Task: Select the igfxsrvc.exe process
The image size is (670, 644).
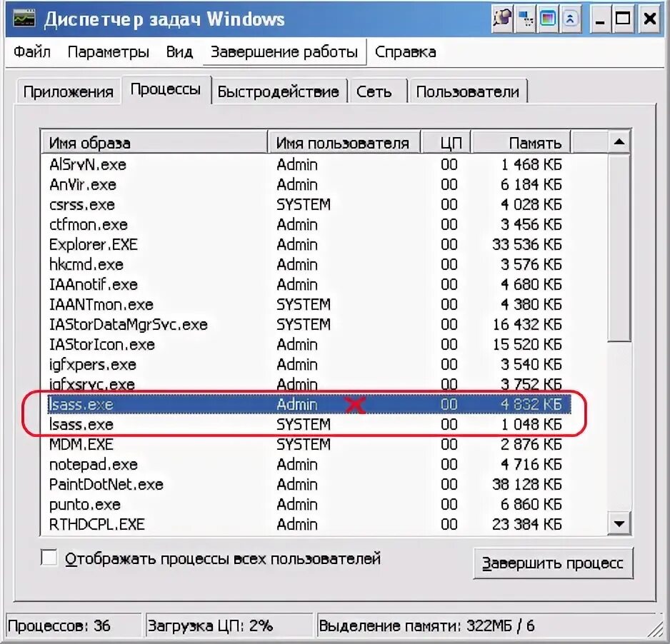Action: coord(309,384)
